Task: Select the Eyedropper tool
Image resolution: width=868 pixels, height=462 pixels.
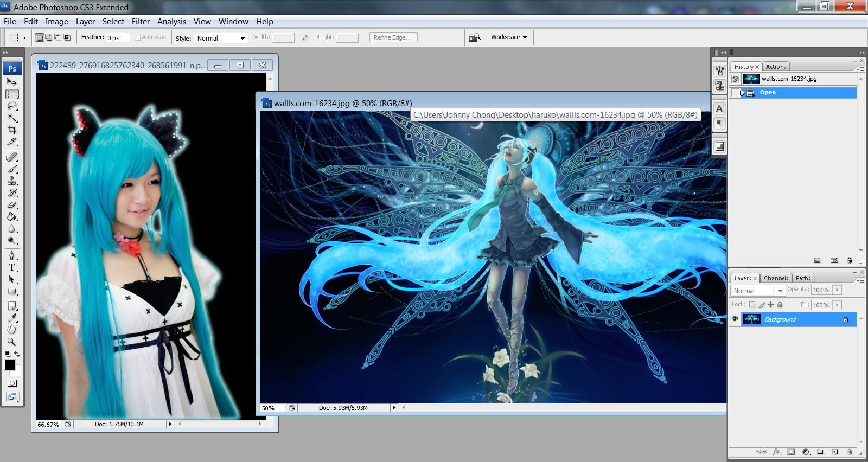Action: (12, 318)
